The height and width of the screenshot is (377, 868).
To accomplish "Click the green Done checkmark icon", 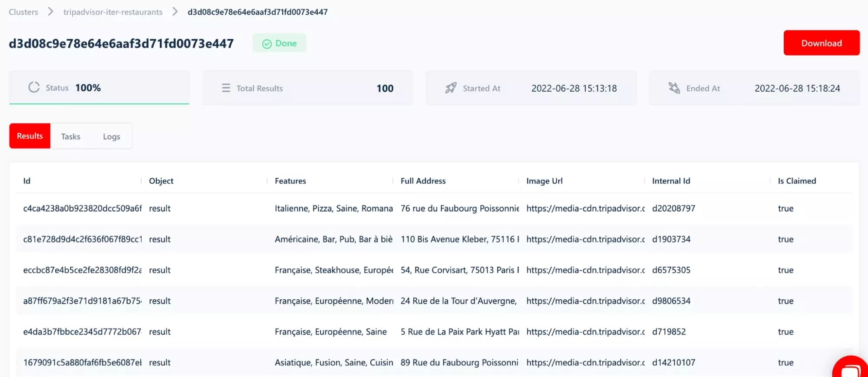I will pos(267,44).
